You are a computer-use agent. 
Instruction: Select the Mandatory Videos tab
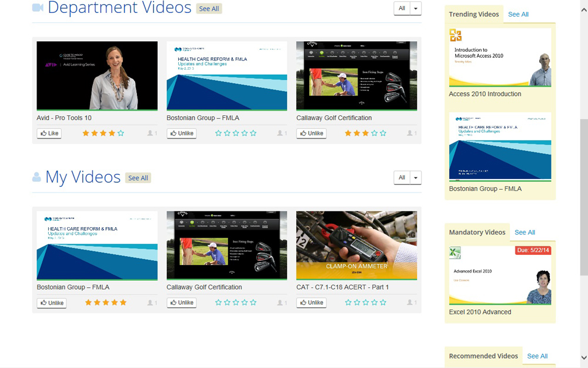(477, 233)
